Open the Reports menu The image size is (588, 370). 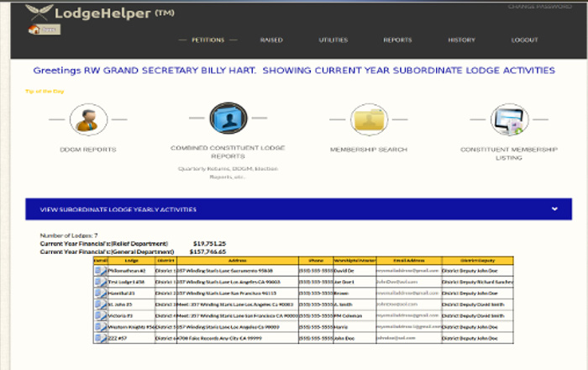click(x=397, y=40)
